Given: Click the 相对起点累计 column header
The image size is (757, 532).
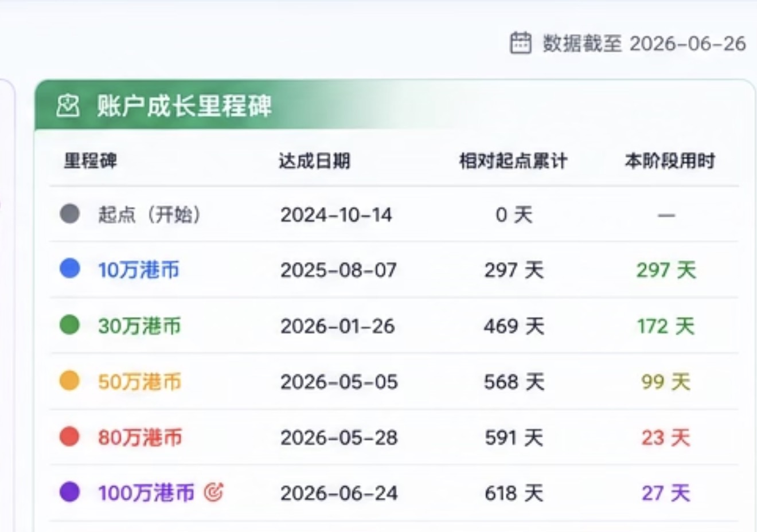Looking at the screenshot, I should (513, 161).
